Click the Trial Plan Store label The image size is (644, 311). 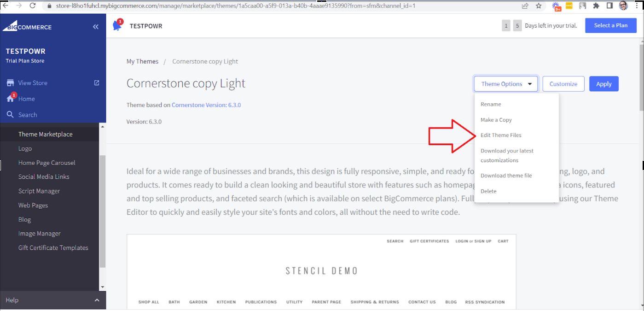click(25, 61)
